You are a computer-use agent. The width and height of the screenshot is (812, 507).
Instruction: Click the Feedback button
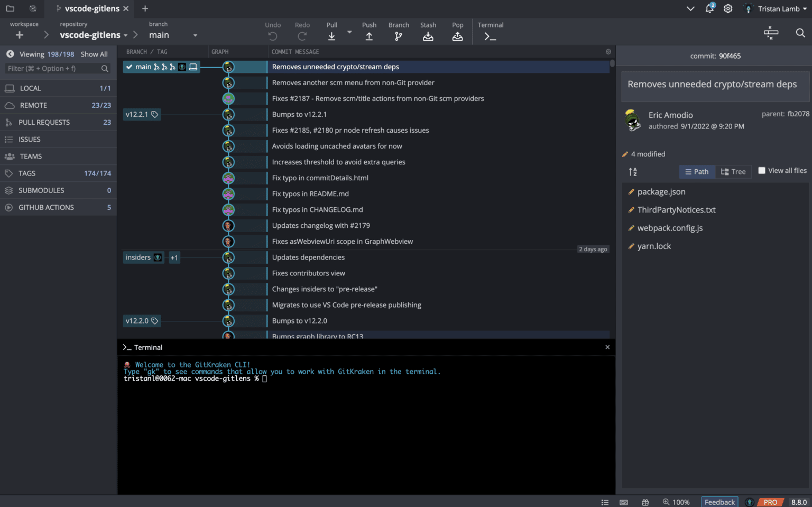pos(719,502)
